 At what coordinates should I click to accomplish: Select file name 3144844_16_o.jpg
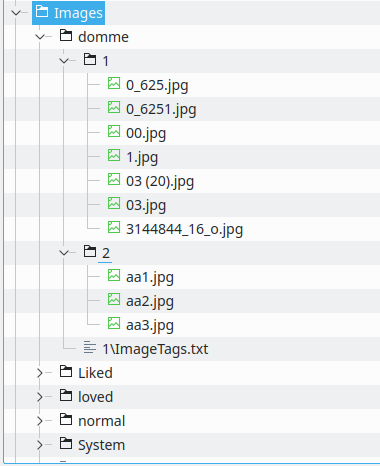184,230
